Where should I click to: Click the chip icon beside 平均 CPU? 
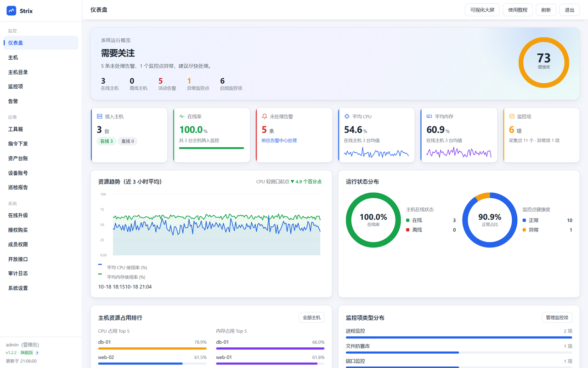tap(347, 116)
